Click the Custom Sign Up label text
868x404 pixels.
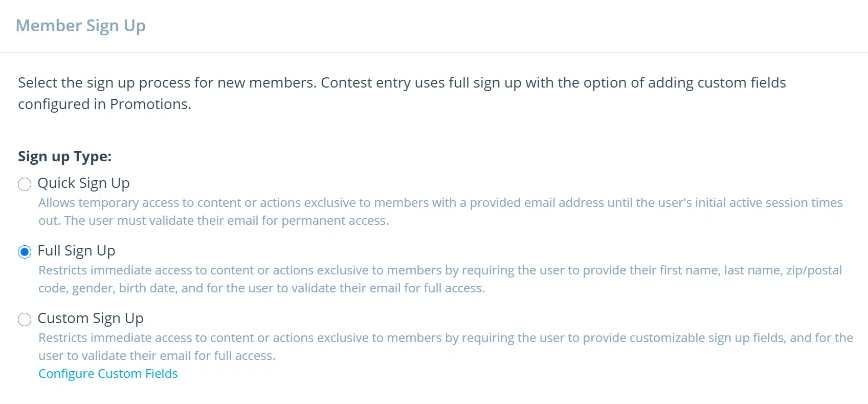(x=91, y=318)
